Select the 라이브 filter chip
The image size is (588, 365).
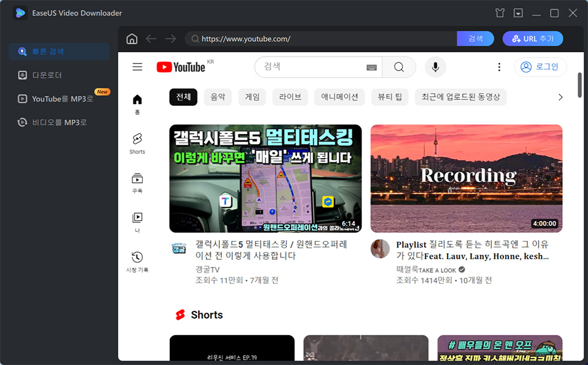(x=290, y=97)
